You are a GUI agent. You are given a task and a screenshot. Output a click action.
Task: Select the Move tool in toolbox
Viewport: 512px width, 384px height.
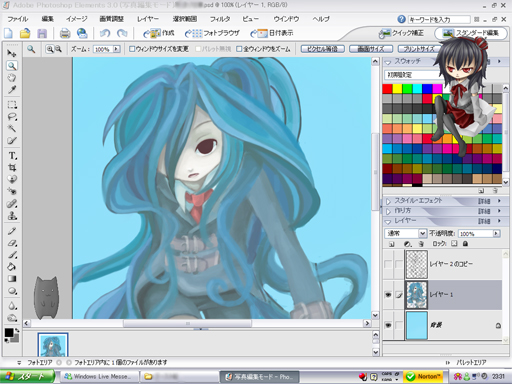[12, 53]
